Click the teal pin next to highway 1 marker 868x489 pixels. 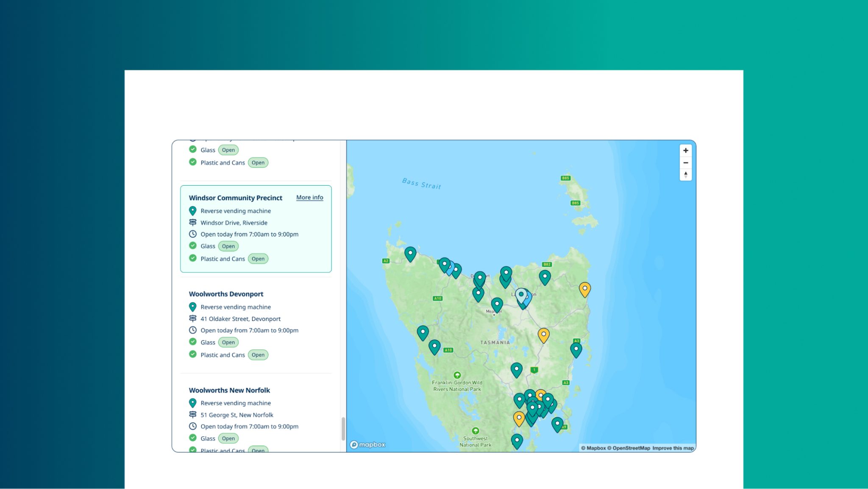click(516, 370)
